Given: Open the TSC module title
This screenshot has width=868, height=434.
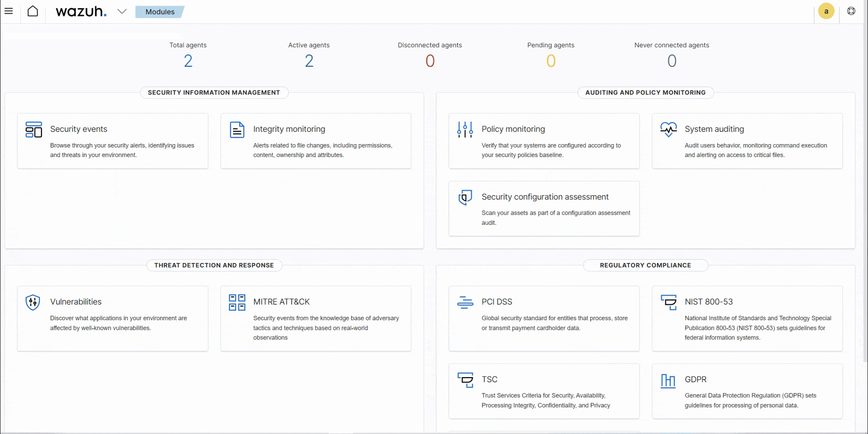Looking at the screenshot, I should point(489,379).
